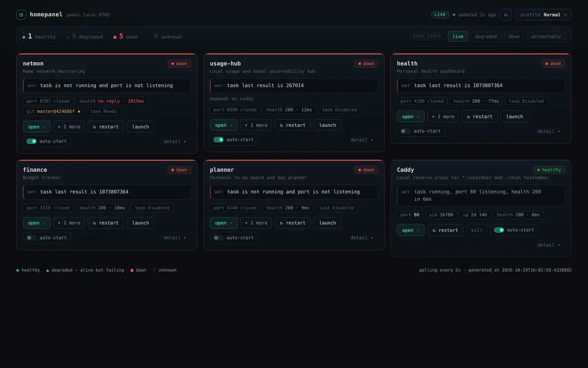The width and height of the screenshot is (588, 368).
Task: Click 'depends on caddy' text in usage-hub
Action: tap(232, 99)
